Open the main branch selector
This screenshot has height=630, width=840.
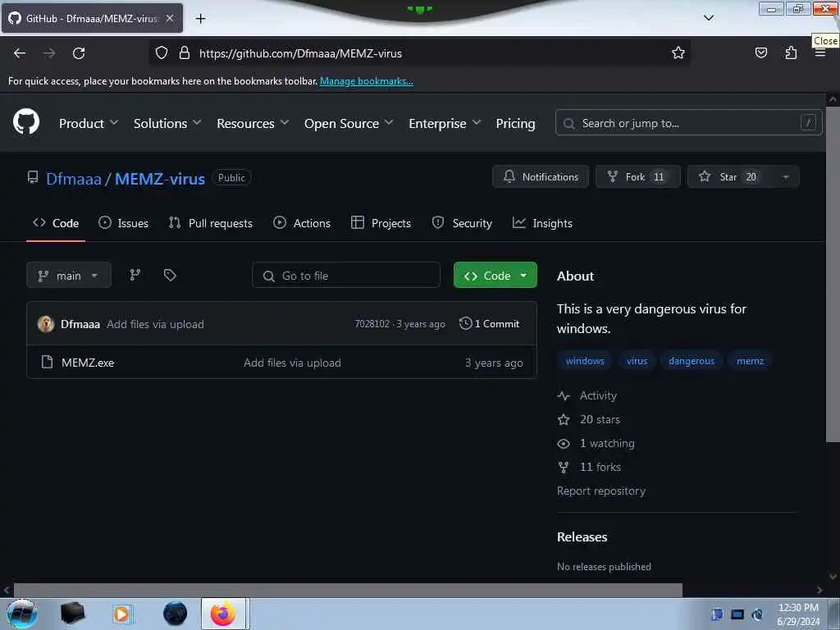click(69, 276)
